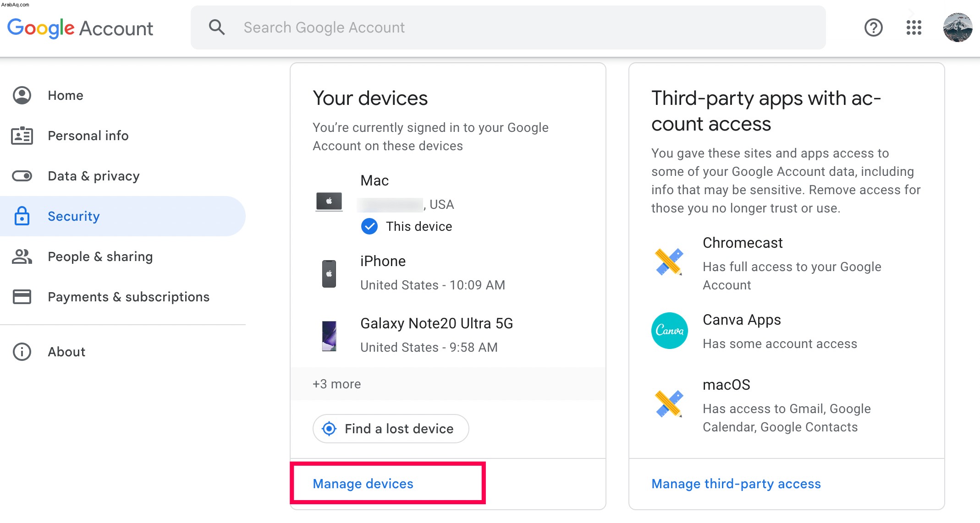Click the iPhone device icon
Viewport: 980px width, 523px height.
point(329,274)
